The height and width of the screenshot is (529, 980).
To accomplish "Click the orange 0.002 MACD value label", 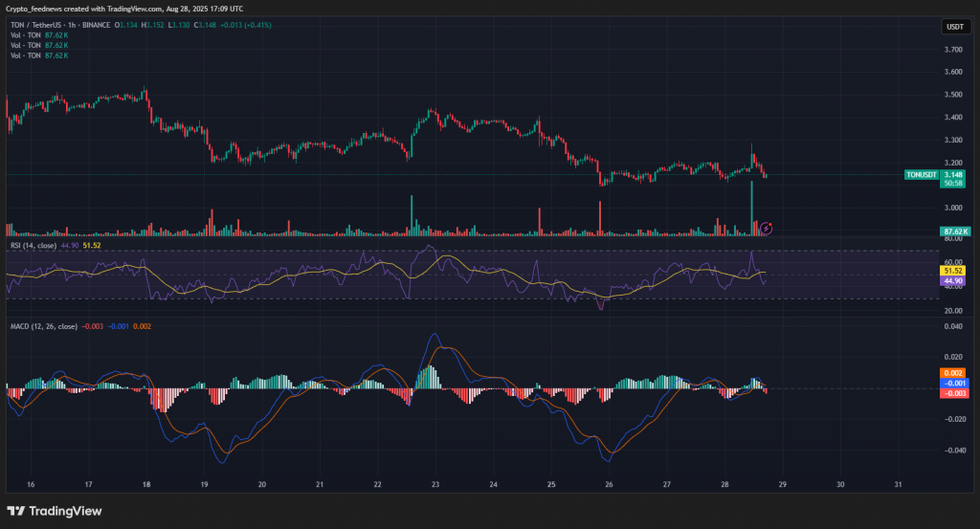I will 953,373.
